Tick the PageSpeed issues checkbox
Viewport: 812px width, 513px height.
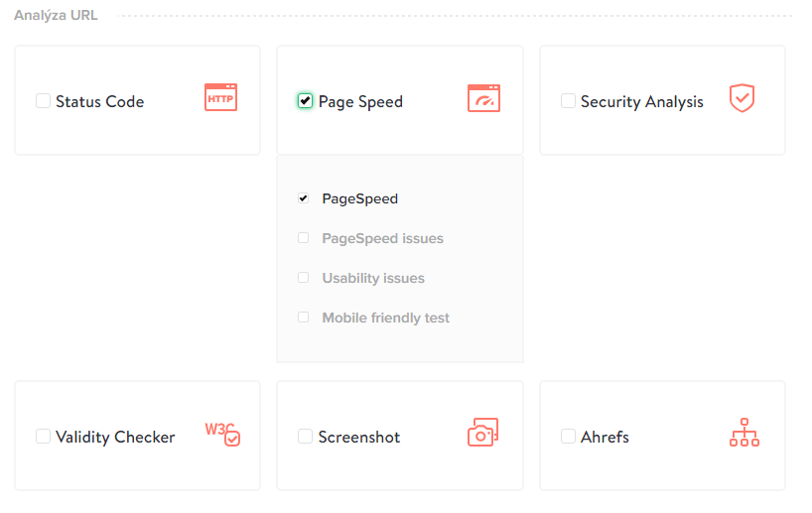(304, 237)
